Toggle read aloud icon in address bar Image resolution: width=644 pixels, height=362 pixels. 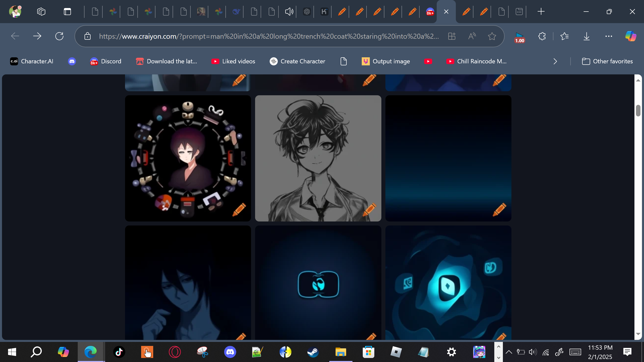click(x=472, y=36)
